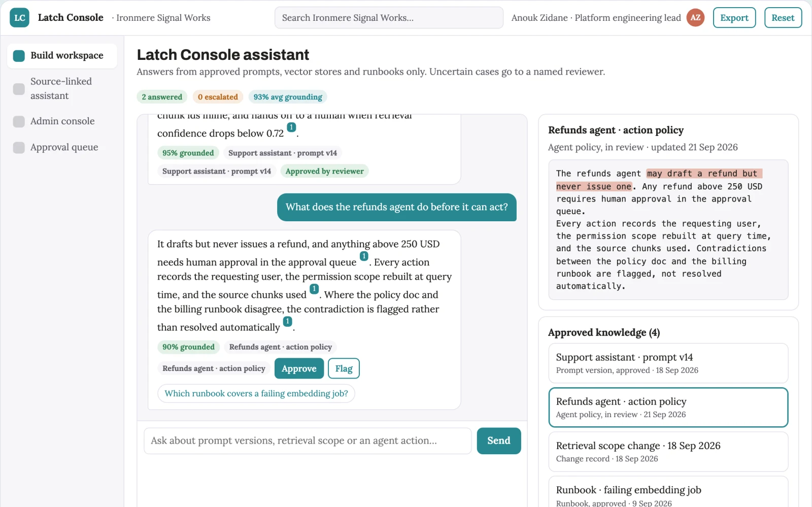Click the '95% grounded' badge
The width and height of the screenshot is (812, 507).
point(188,153)
